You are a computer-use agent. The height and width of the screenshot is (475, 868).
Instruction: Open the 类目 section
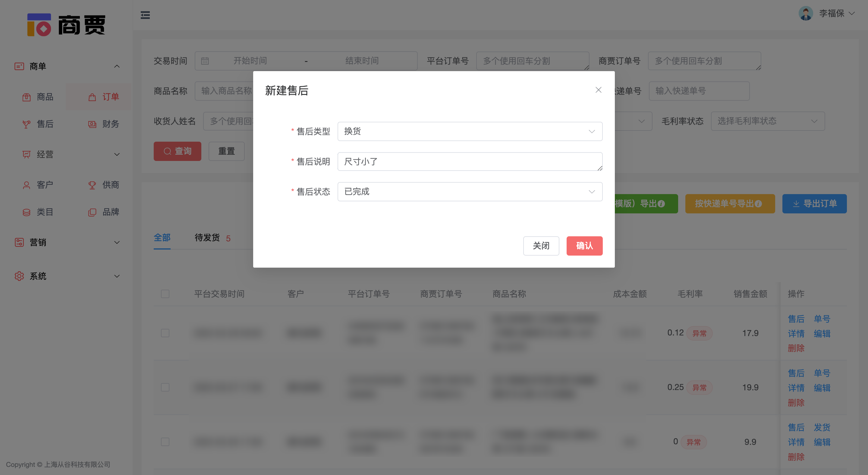tap(45, 212)
